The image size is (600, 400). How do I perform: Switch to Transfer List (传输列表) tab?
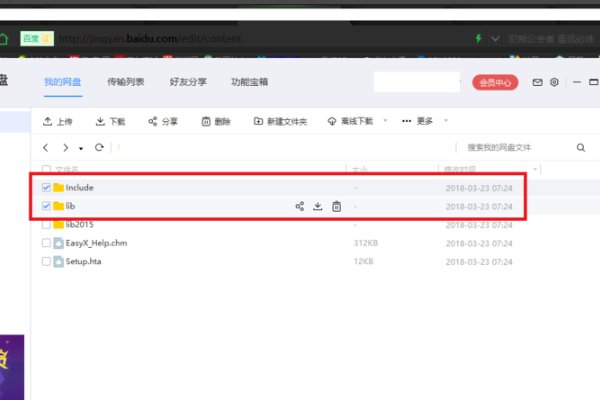click(x=126, y=82)
